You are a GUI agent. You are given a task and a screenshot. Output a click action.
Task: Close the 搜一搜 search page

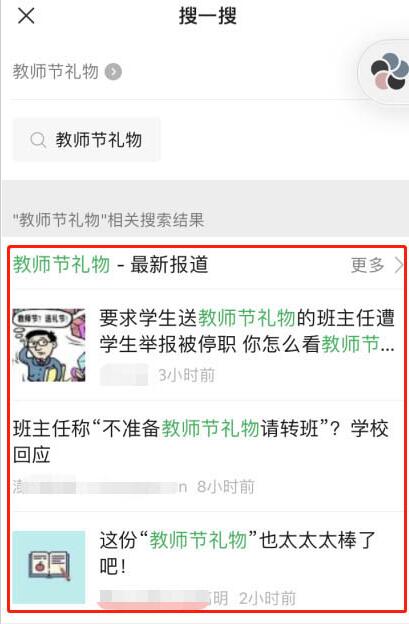26,16
